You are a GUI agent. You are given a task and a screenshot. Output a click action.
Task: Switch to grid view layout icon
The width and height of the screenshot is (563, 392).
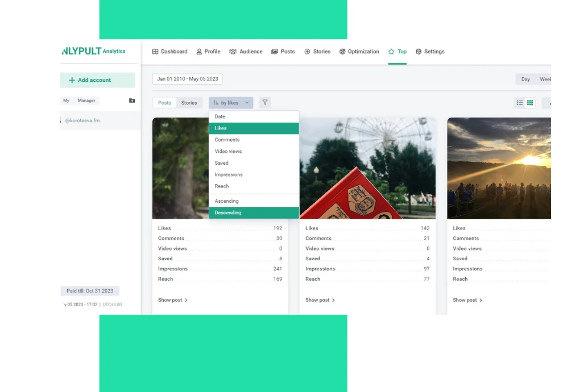point(530,103)
